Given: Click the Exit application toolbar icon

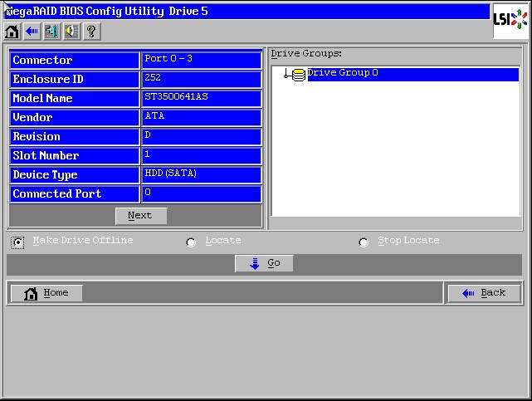Looking at the screenshot, I should (52, 32).
